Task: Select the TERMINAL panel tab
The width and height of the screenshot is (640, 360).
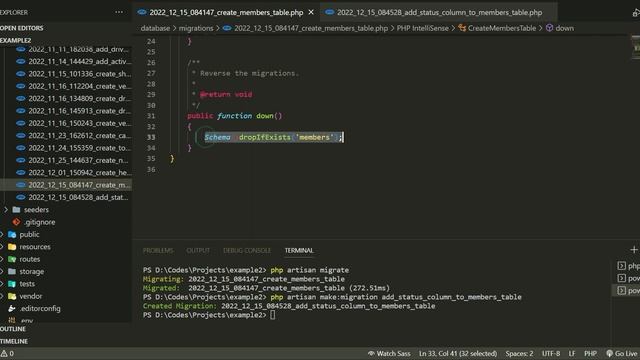Action: coord(299,250)
